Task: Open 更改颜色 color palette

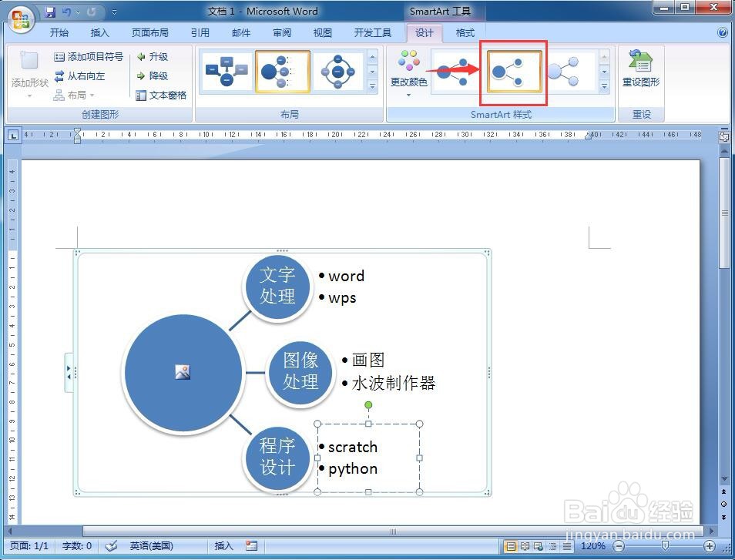Action: coord(409,73)
